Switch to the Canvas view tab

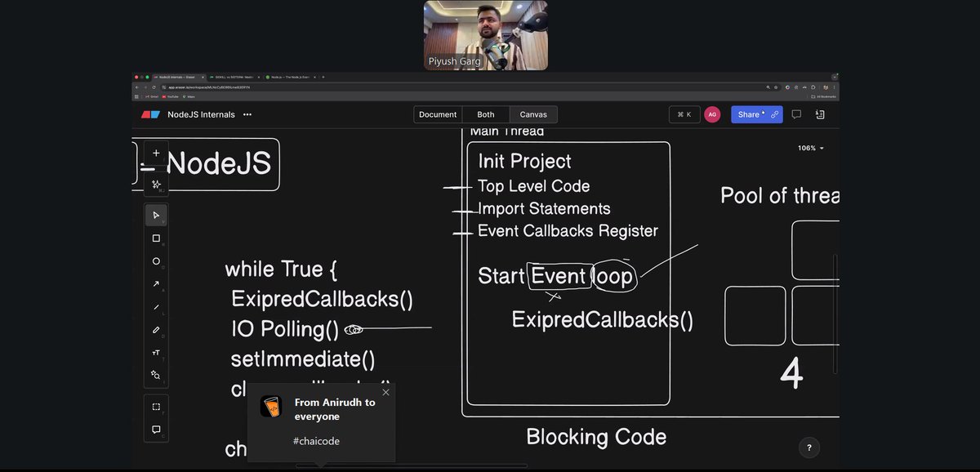[x=533, y=114]
